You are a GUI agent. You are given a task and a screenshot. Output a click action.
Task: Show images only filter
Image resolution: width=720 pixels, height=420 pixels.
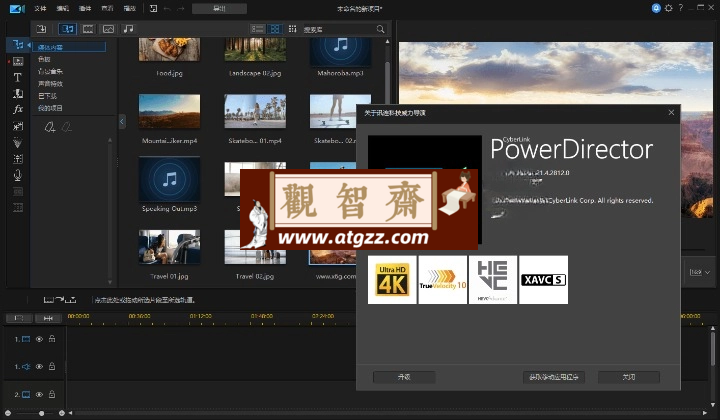pyautogui.click(x=108, y=29)
